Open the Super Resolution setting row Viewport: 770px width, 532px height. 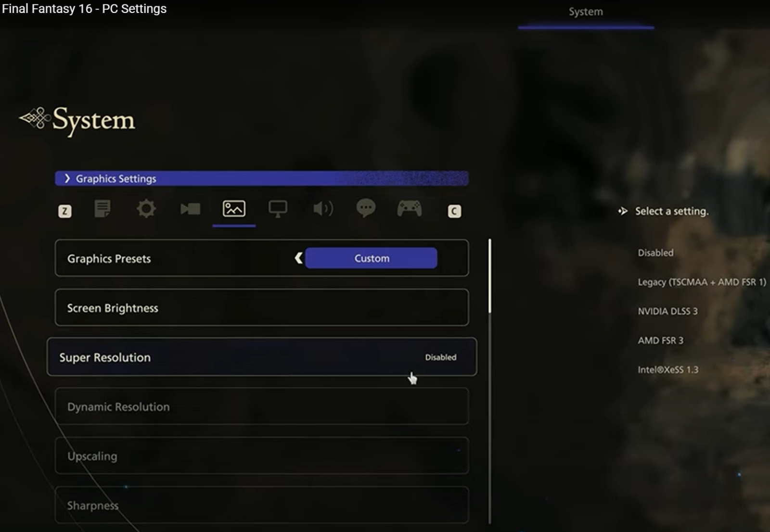[262, 357]
